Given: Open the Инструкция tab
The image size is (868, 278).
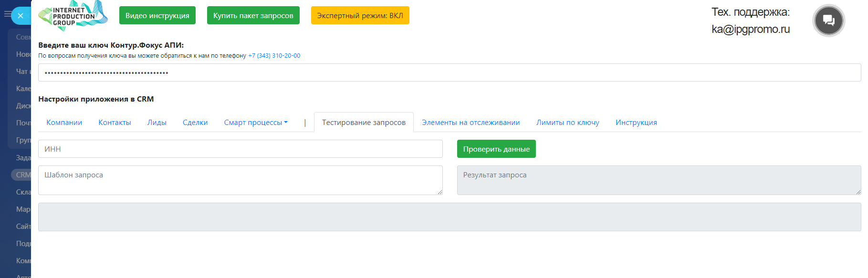Looking at the screenshot, I should pos(636,123).
